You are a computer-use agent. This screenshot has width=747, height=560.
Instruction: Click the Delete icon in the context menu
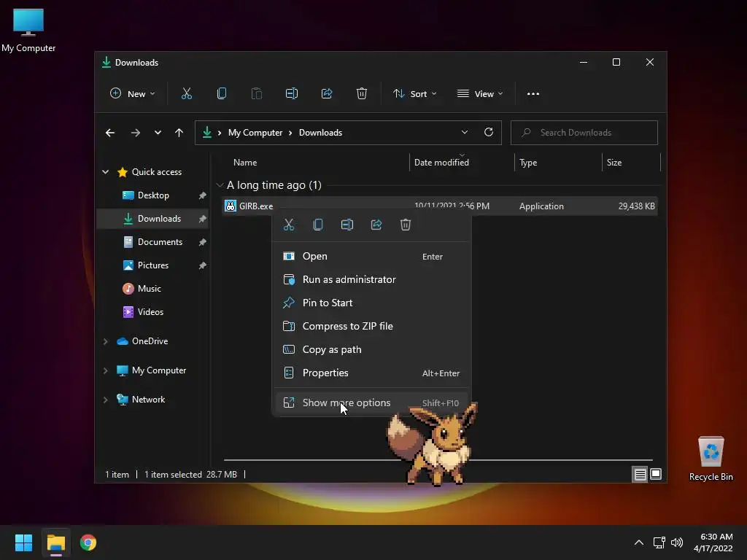click(x=406, y=225)
